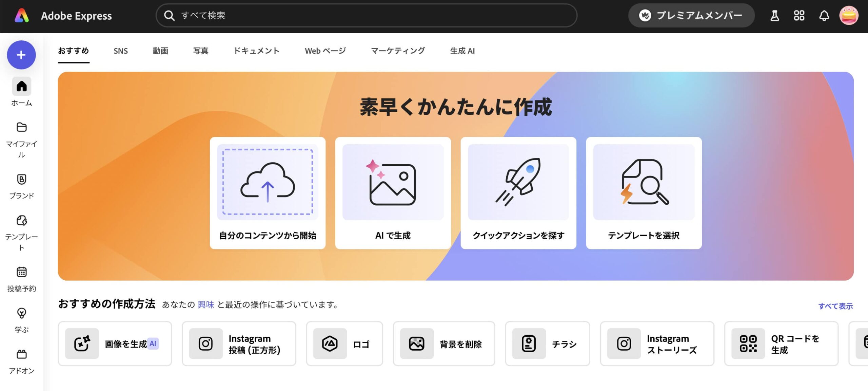The height and width of the screenshot is (391, 868).
Task: Click the Adobe Express title text
Action: 76,16
